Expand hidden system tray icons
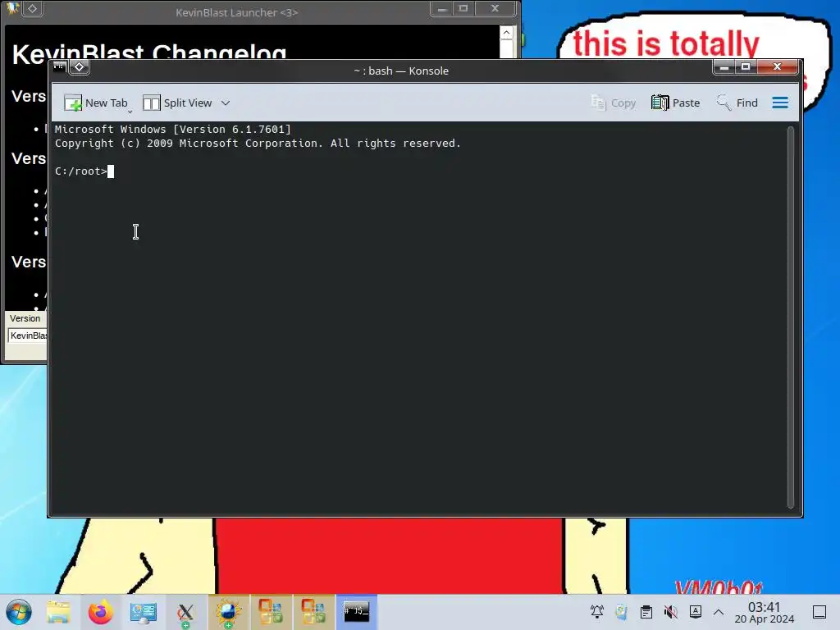Viewport: 840px width, 630px height. point(719,612)
